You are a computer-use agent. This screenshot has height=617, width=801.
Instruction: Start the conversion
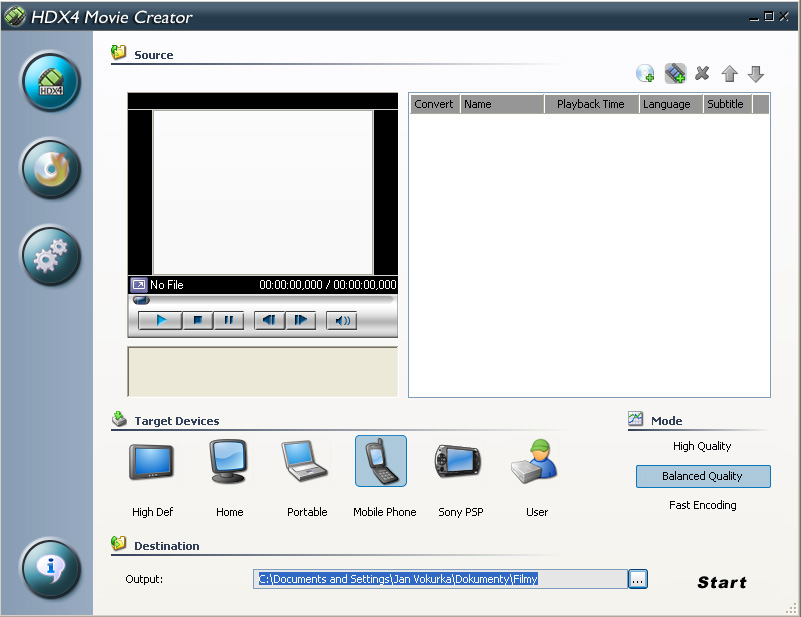722,582
